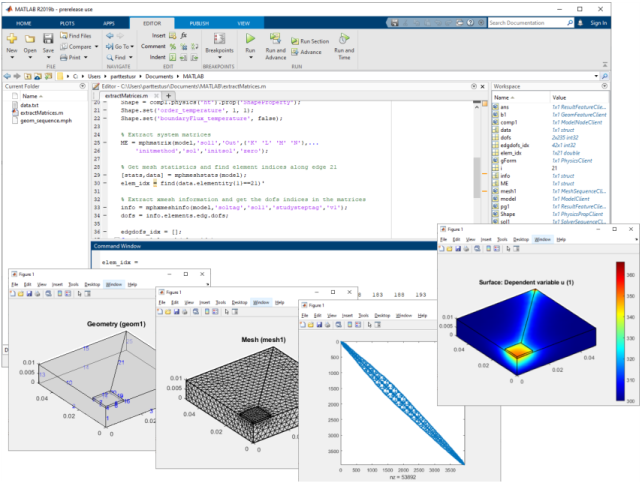
Task: Open Insert menu in Surface figure window
Action: click(x=486, y=239)
